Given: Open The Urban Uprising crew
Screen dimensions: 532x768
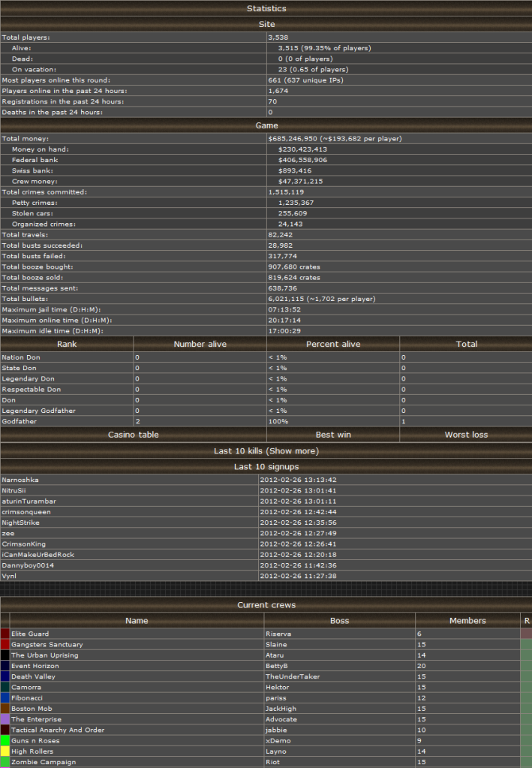Looking at the screenshot, I should [44, 655].
